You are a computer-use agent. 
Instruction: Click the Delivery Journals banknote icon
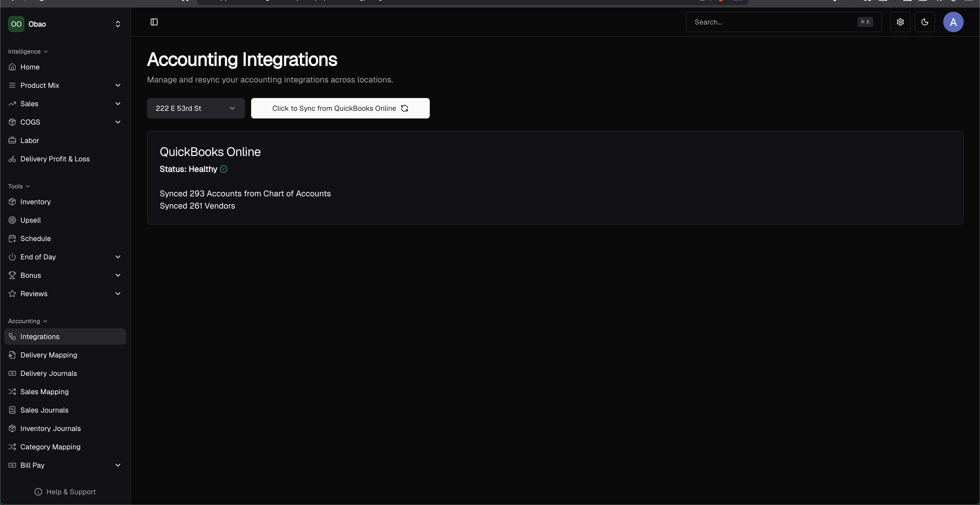pyautogui.click(x=12, y=373)
